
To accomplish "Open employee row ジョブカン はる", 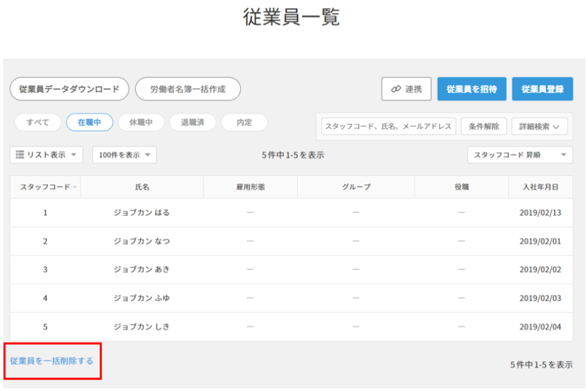I will tap(141, 213).
